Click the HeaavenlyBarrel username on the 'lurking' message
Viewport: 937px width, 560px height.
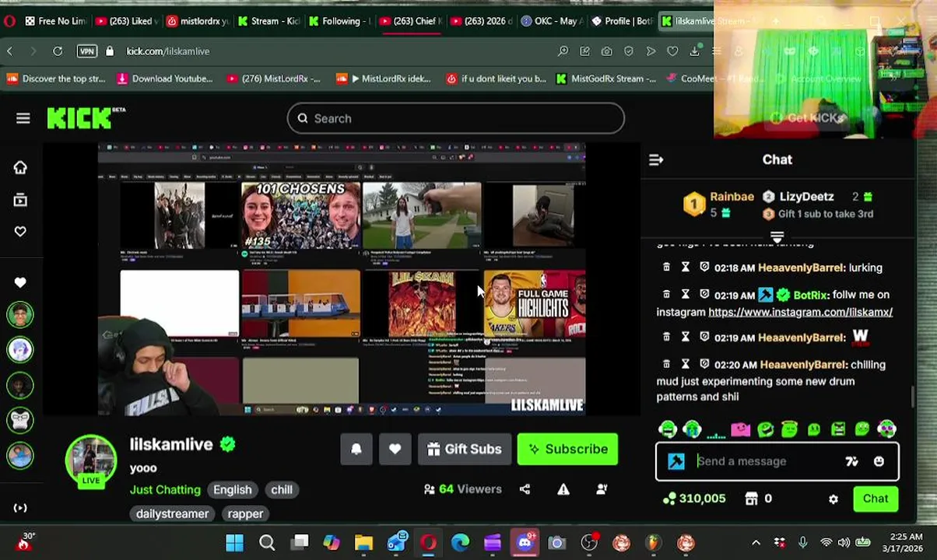(802, 268)
